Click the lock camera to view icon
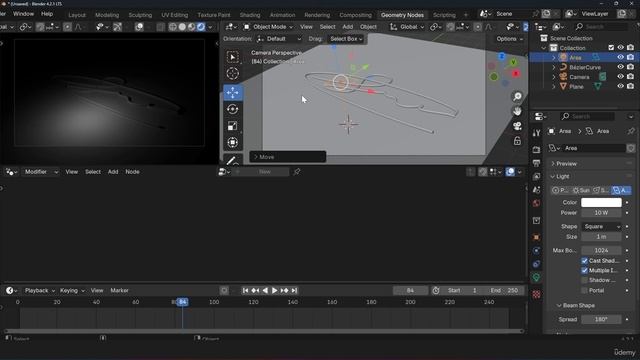 (x=517, y=141)
